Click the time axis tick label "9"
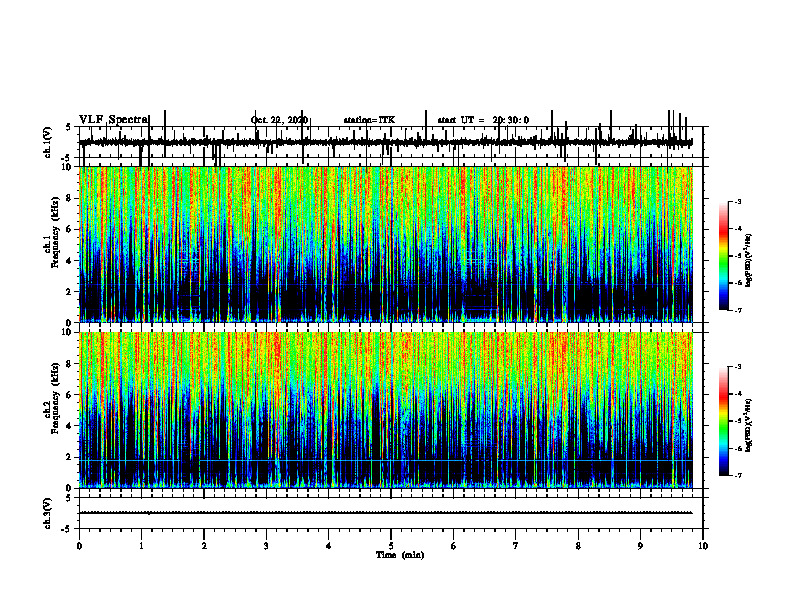This screenshot has width=792, height=612. [x=640, y=546]
